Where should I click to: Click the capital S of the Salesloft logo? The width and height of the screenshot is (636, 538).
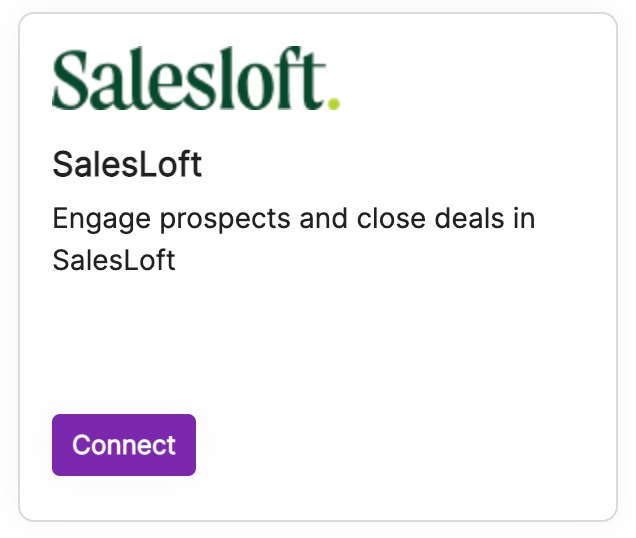point(71,79)
